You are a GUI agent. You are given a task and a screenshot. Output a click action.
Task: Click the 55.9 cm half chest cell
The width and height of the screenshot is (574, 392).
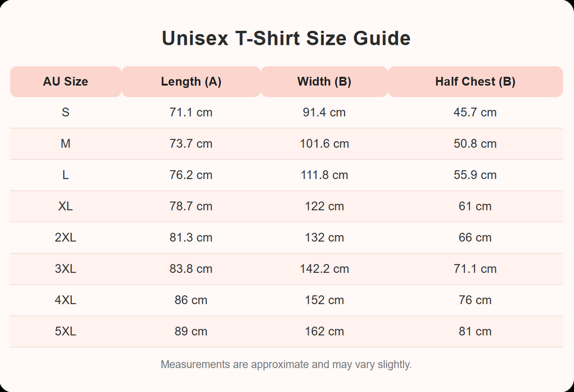[x=475, y=175]
